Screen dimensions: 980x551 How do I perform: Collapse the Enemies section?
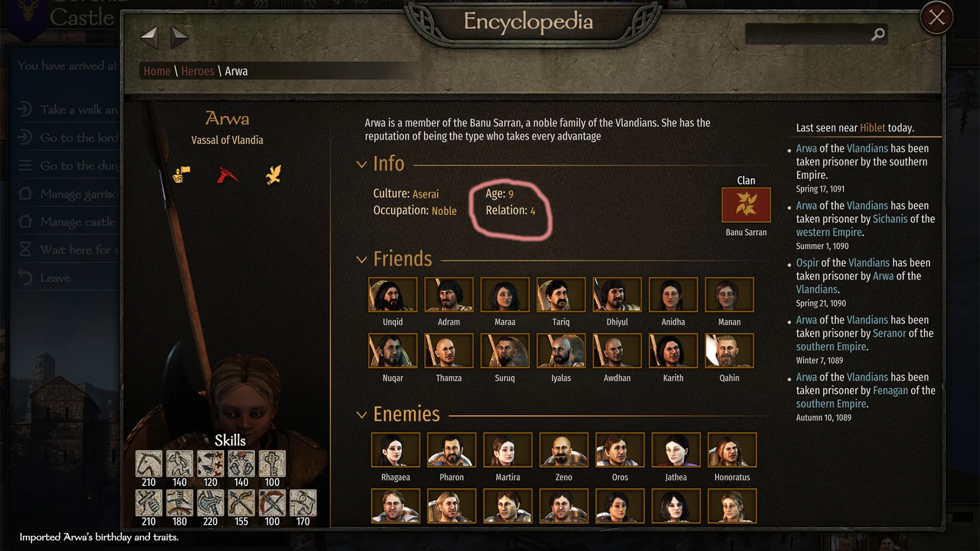(x=361, y=415)
